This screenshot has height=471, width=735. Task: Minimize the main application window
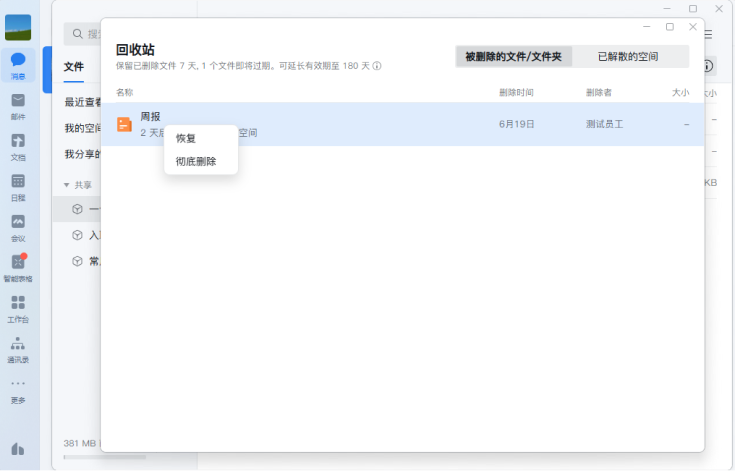pos(667,9)
